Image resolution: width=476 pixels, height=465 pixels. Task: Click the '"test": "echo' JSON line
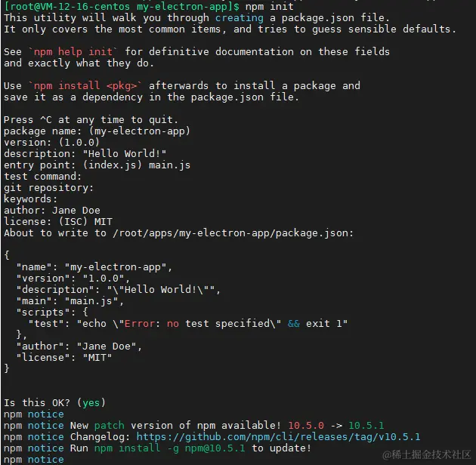(x=188, y=323)
